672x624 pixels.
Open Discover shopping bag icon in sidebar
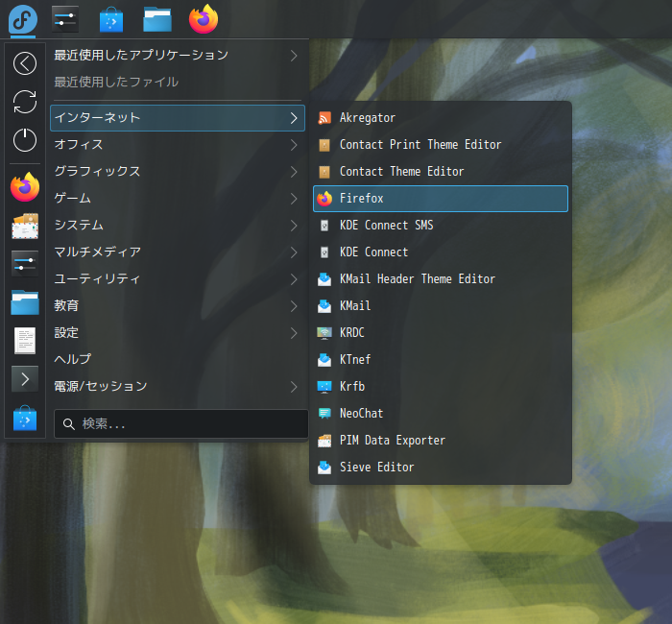[25, 418]
